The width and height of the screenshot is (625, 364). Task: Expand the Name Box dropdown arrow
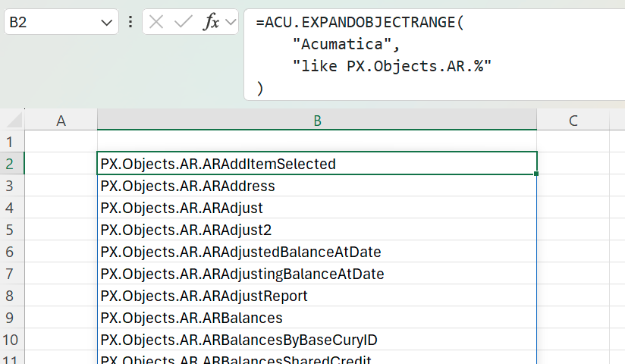point(106,22)
